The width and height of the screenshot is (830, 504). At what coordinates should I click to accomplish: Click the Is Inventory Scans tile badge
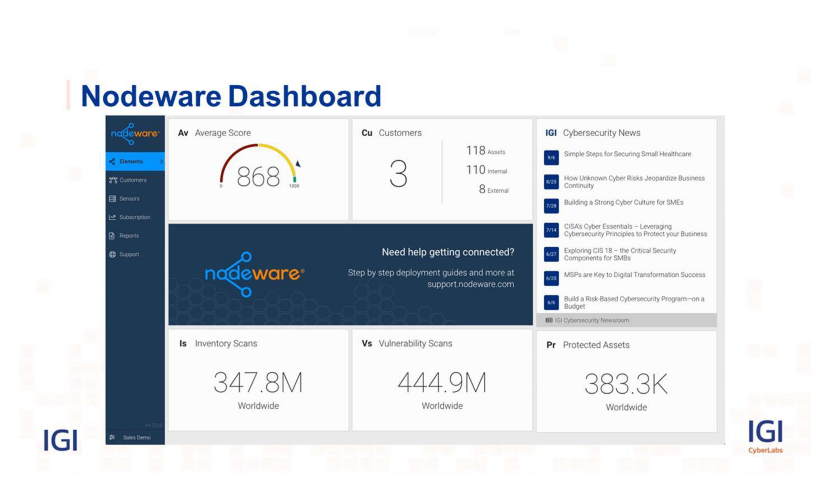[183, 344]
